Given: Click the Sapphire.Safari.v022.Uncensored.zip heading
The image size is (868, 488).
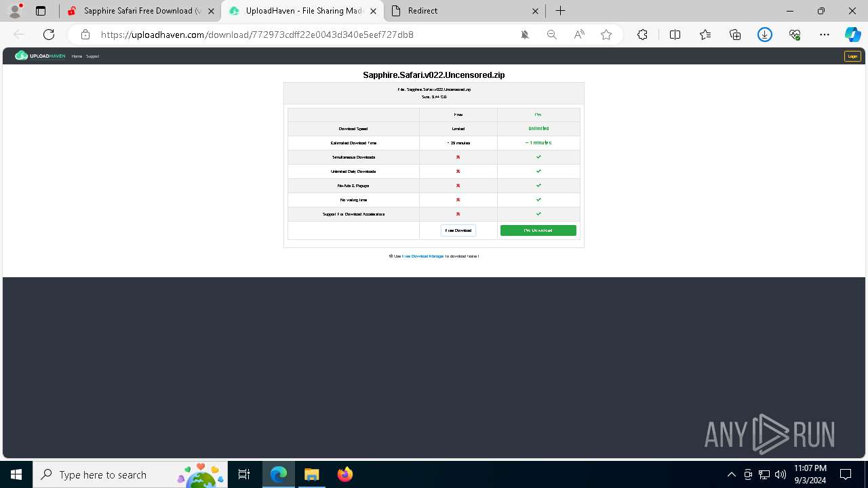Looking at the screenshot, I should coord(434,75).
